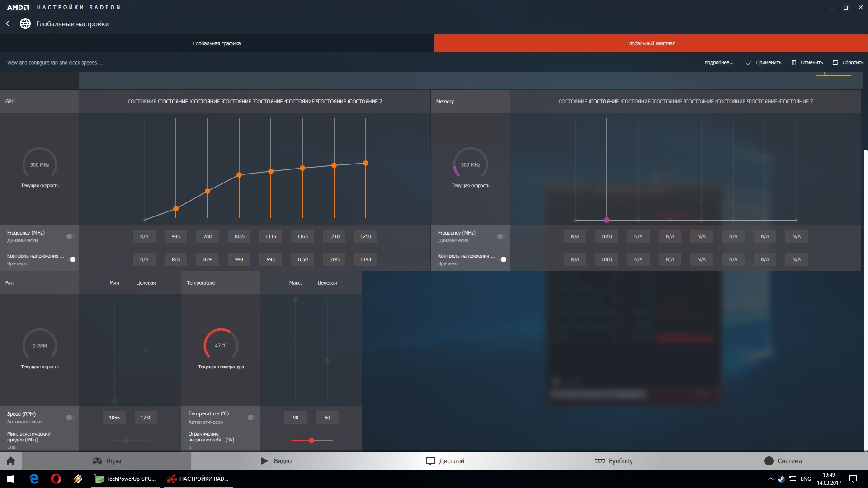Switch to Глобальный WattMan tab
The width and height of the screenshot is (868, 488).
(651, 43)
